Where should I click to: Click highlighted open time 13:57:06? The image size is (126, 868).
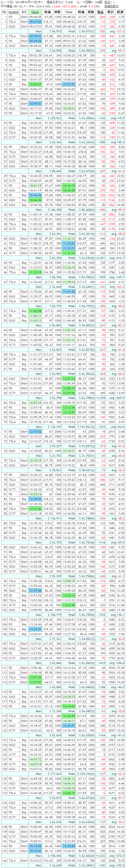pyautogui.click(x=35, y=678)
